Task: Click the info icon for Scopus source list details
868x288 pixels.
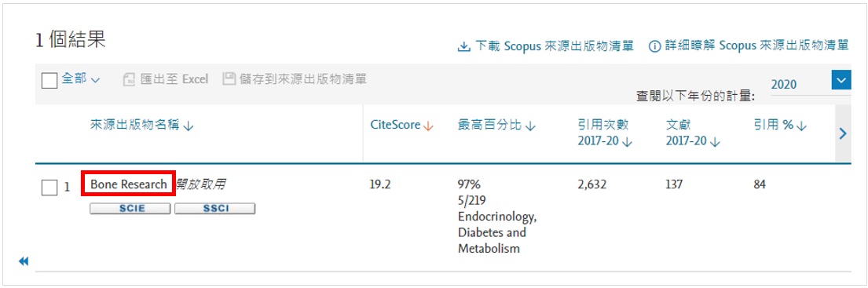Action: [x=654, y=46]
